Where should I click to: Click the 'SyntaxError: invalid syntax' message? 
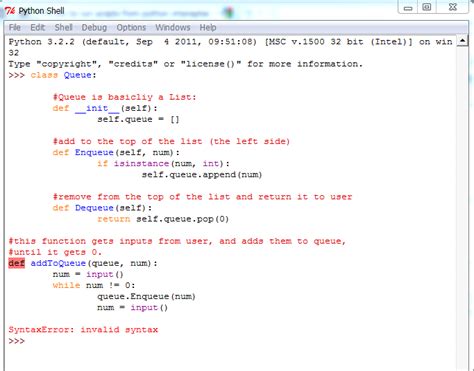click(83, 330)
